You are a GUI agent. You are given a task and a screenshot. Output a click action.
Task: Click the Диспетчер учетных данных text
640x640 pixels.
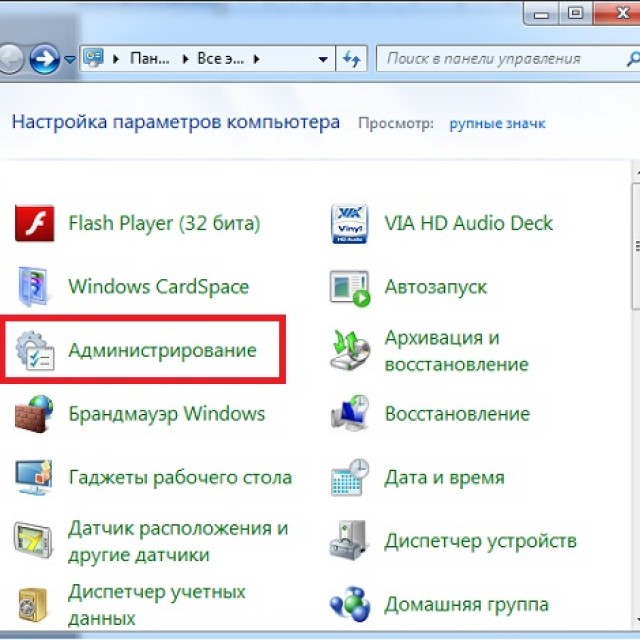(x=157, y=604)
